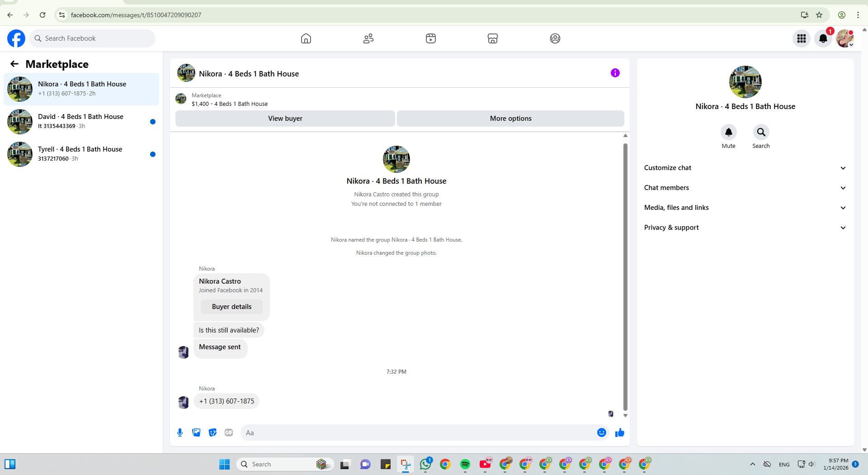The width and height of the screenshot is (868, 475).
Task: Open the account profile picture menu
Action: click(x=845, y=38)
